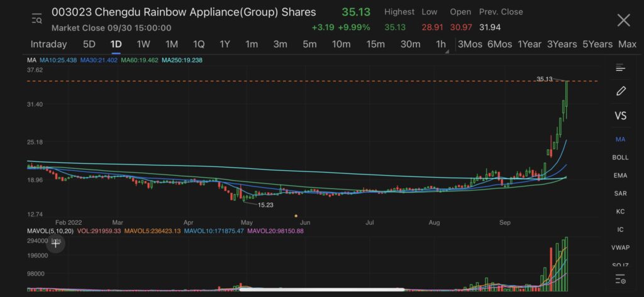644x297 pixels.
Task: Close the full-screen chart view
Action: click(623, 20)
